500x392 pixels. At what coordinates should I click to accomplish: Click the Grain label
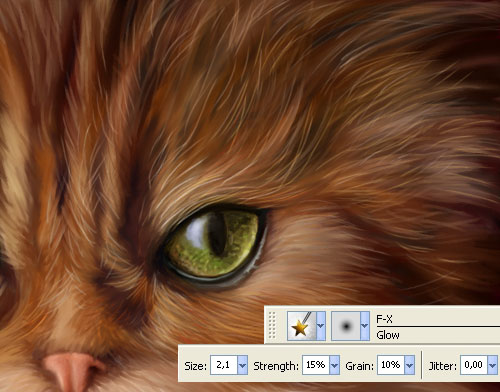click(359, 366)
